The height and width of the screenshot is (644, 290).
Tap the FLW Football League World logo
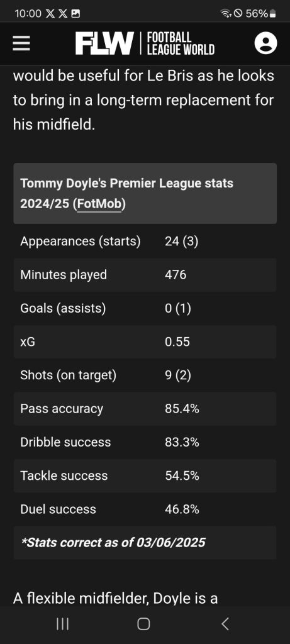pyautogui.click(x=145, y=43)
